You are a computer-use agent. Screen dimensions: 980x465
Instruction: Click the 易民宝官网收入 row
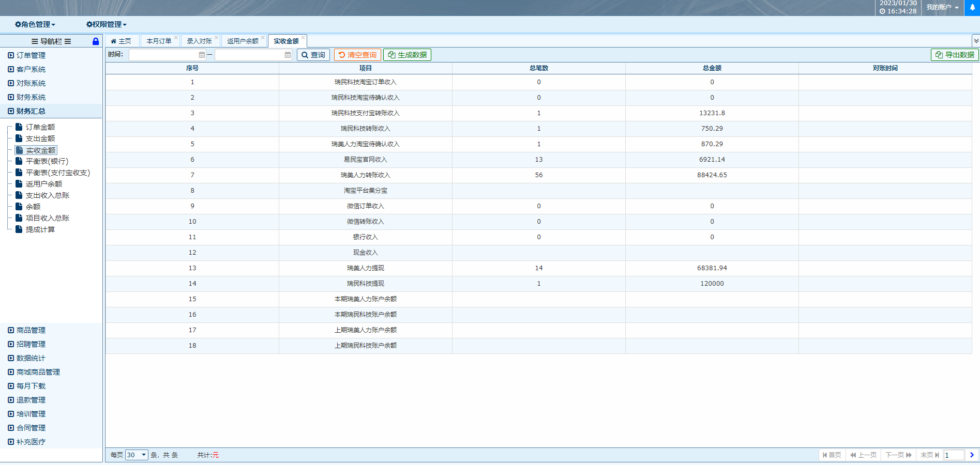click(x=539, y=160)
